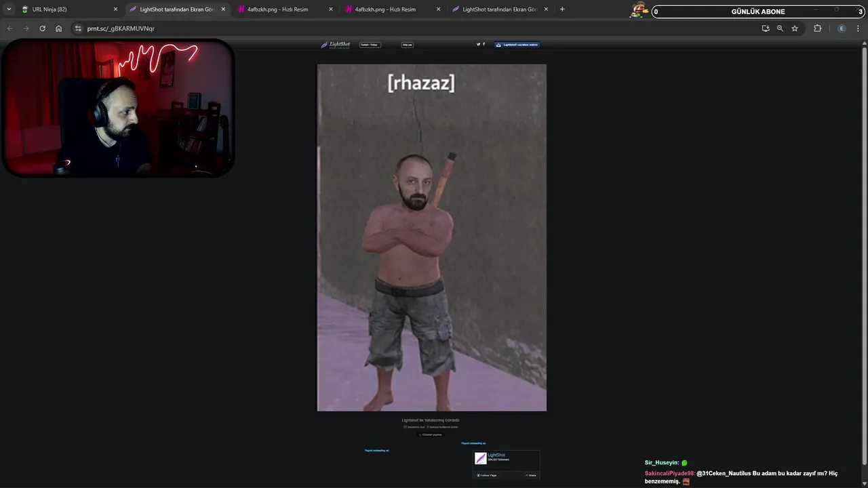Bookmark this page with the star icon
Screen dimensions: 868x488
click(x=795, y=28)
